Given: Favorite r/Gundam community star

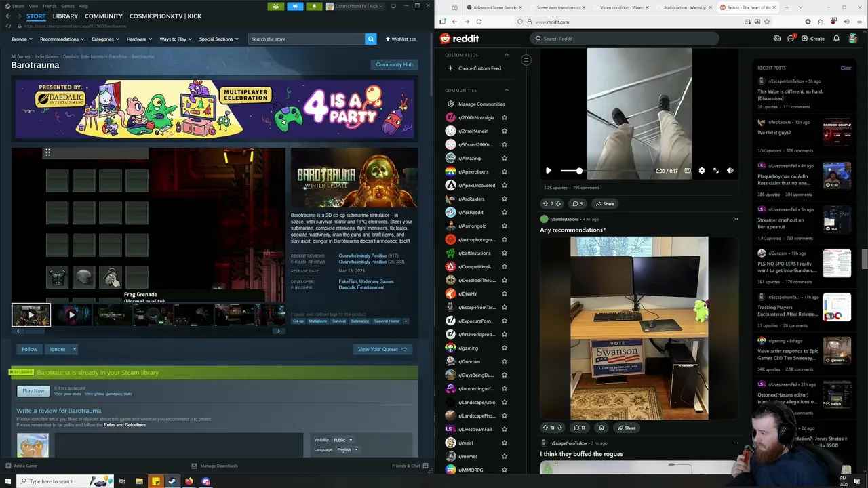Looking at the screenshot, I should click(504, 361).
